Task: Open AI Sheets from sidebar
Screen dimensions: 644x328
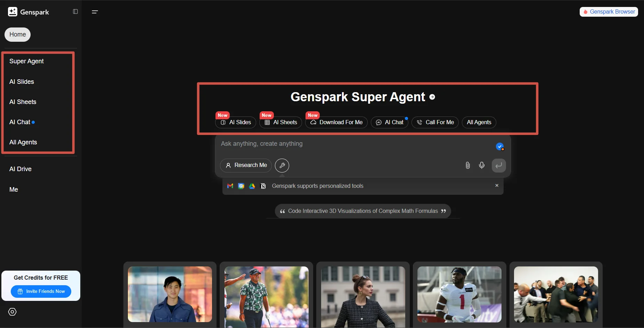Action: pos(23,102)
